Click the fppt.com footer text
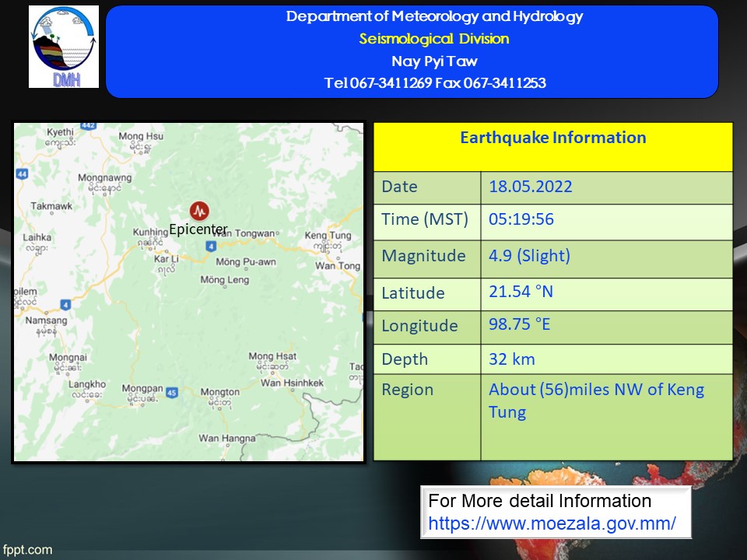Image resolution: width=747 pixels, height=560 pixels. click(28, 550)
